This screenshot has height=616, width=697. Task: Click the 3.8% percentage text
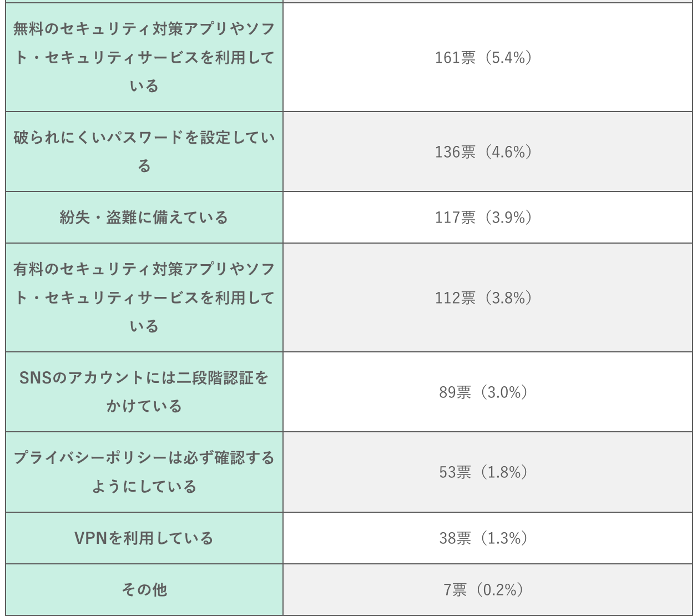click(x=508, y=298)
